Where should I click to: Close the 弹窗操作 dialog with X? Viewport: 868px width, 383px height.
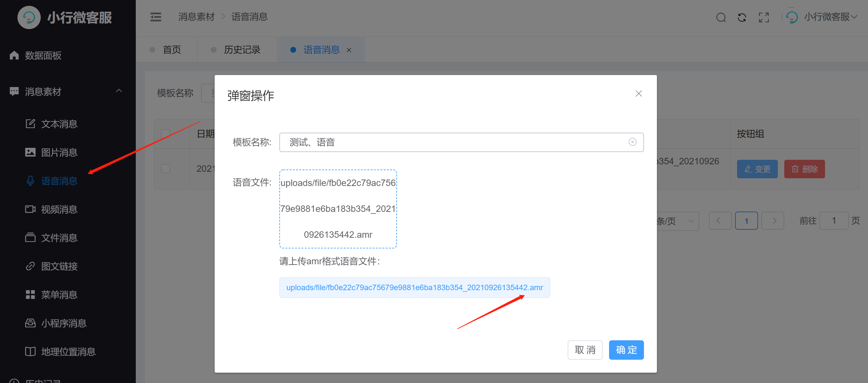coord(638,93)
